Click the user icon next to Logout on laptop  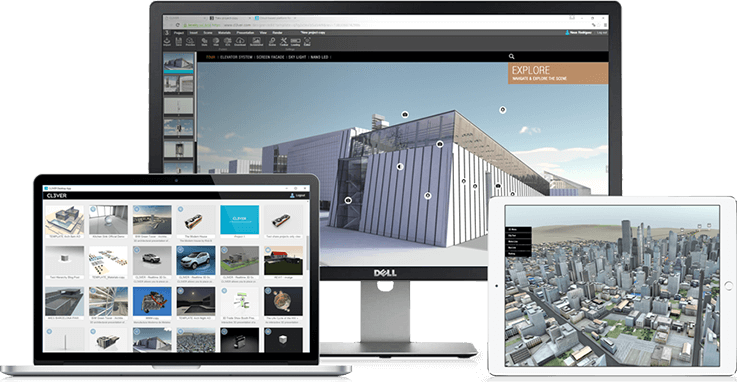click(292, 195)
